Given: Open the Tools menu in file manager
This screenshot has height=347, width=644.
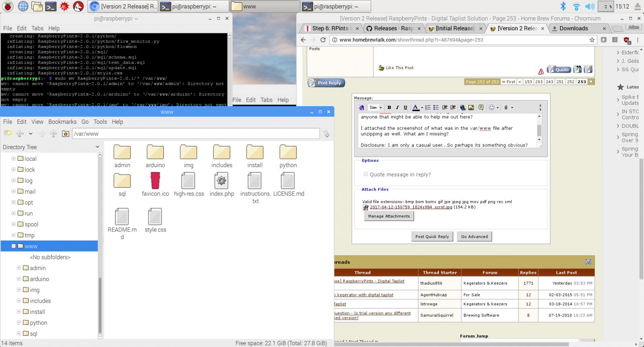Looking at the screenshot, I should click(100, 122).
